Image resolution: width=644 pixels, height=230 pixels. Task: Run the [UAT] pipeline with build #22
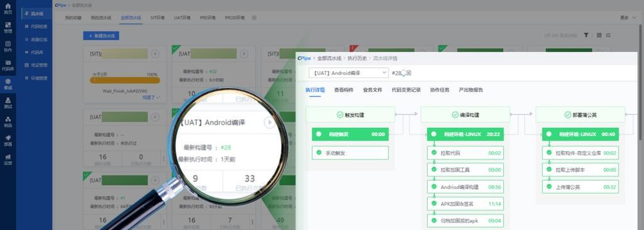pos(244,54)
